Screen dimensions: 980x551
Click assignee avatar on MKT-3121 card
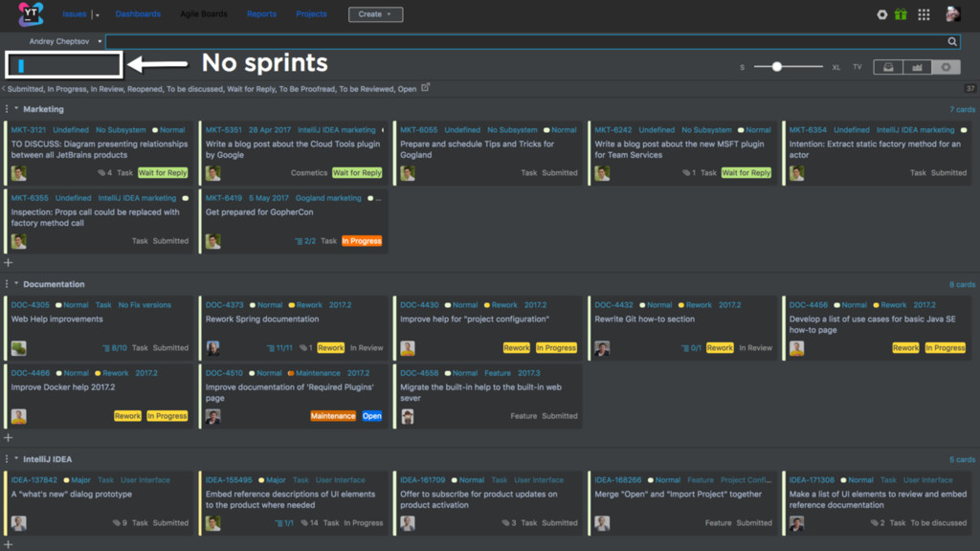(19, 173)
